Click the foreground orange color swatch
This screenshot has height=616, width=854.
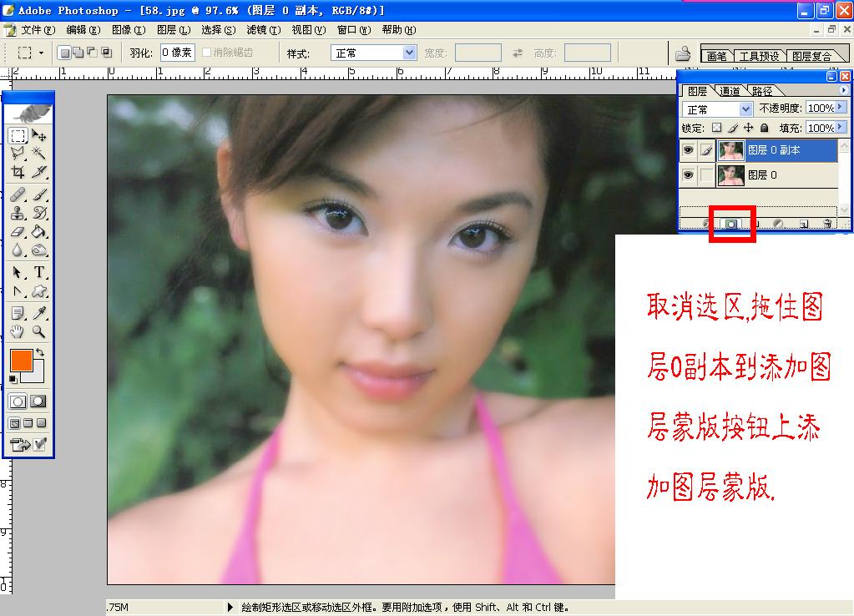[x=21, y=361]
